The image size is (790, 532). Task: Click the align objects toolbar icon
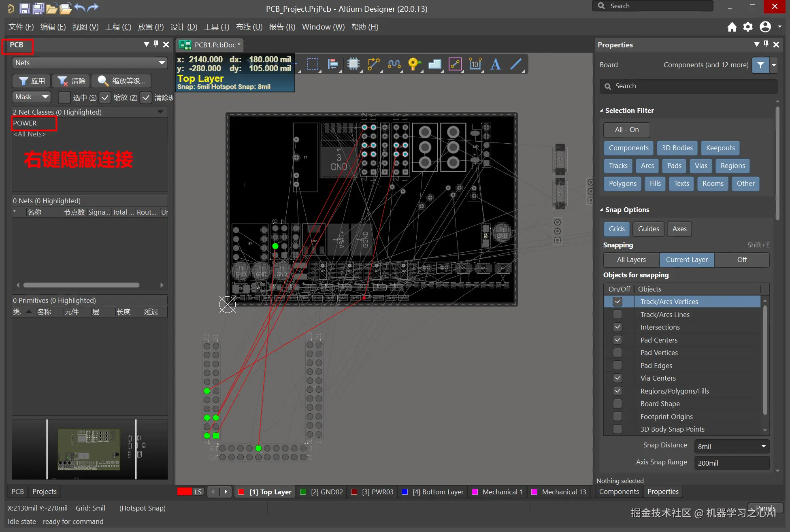click(x=333, y=64)
